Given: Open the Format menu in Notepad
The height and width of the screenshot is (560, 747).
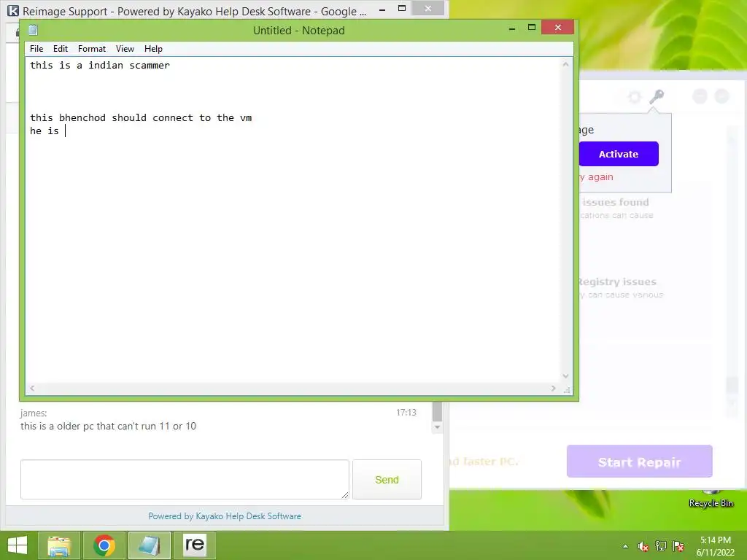Looking at the screenshot, I should tap(91, 49).
